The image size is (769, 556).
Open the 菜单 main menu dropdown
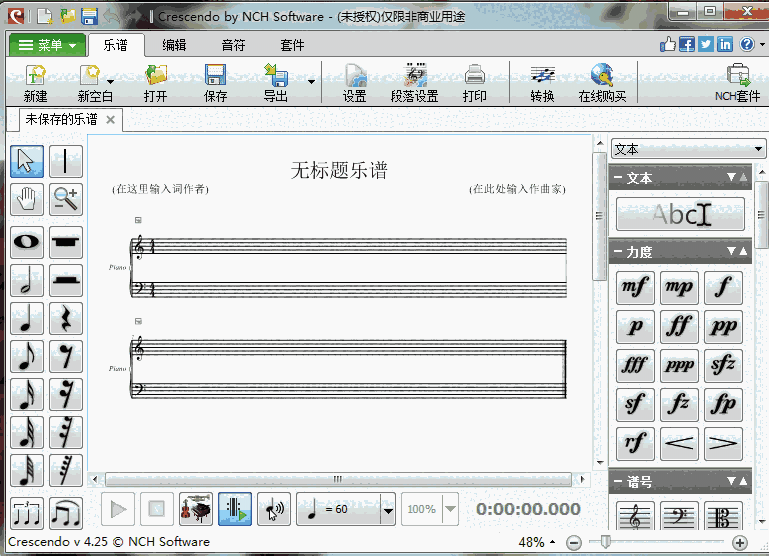tap(47, 45)
